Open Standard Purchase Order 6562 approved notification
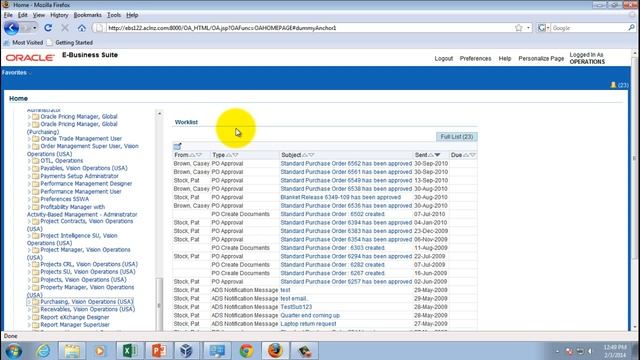The image size is (640, 360). (x=346, y=163)
